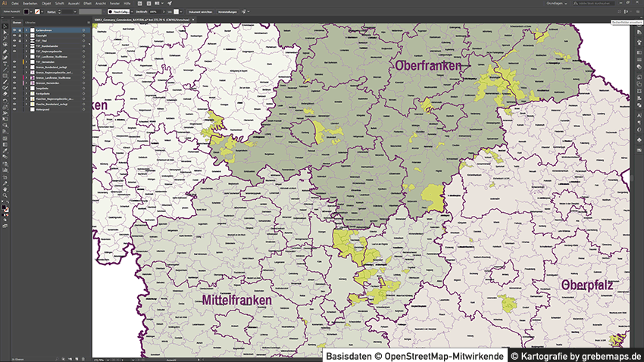Click the Voreinstellungen button

coord(225,12)
